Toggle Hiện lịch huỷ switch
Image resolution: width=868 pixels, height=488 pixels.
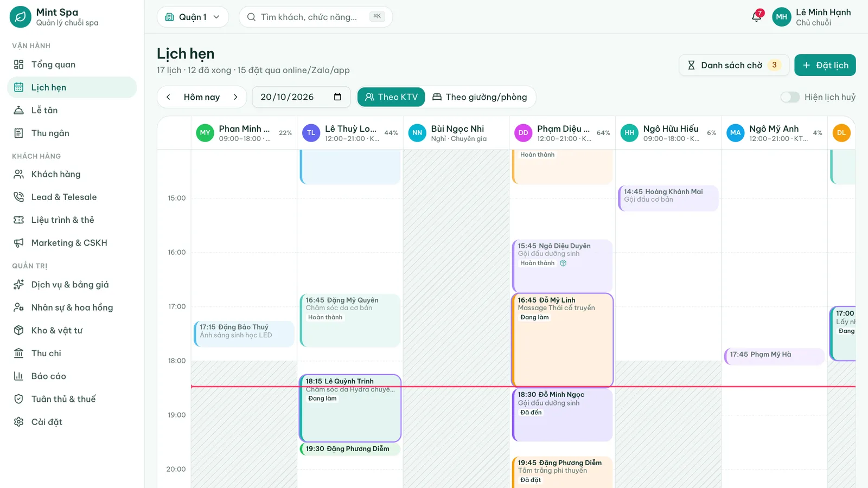click(x=790, y=97)
